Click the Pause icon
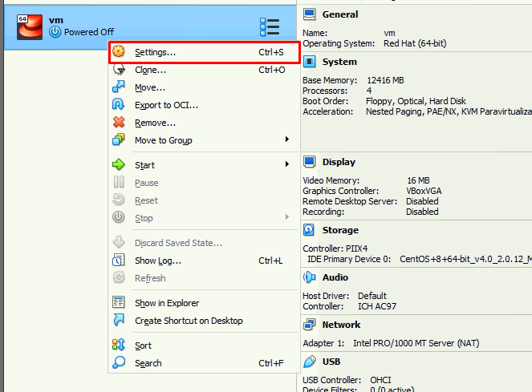532x392 pixels. coord(119,182)
